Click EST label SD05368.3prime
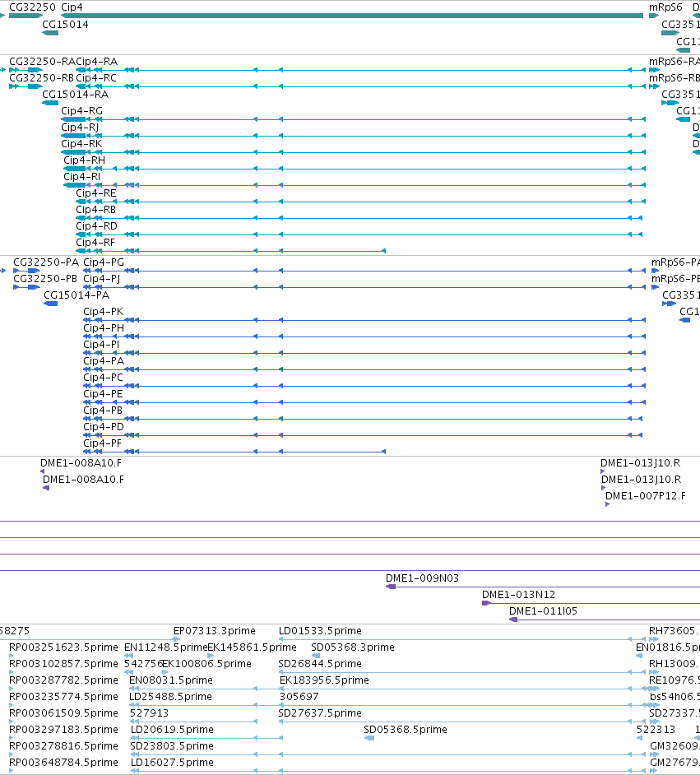Image resolution: width=700 pixels, height=775 pixels. point(353,647)
